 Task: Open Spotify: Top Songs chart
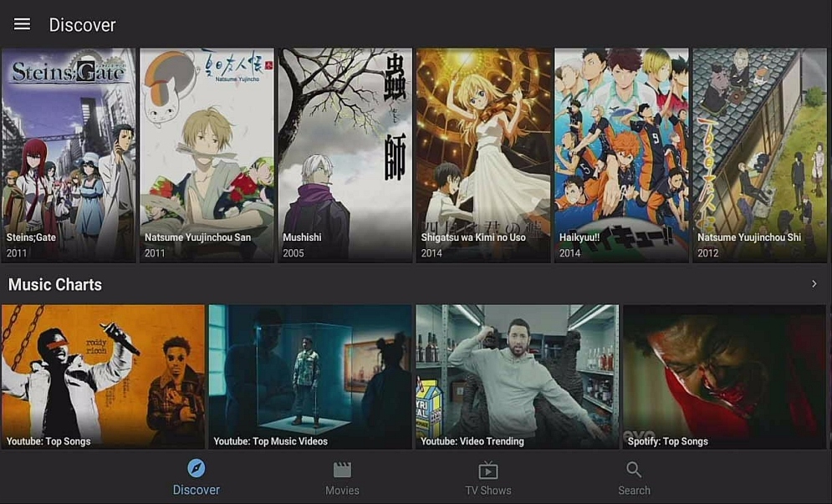(x=725, y=377)
